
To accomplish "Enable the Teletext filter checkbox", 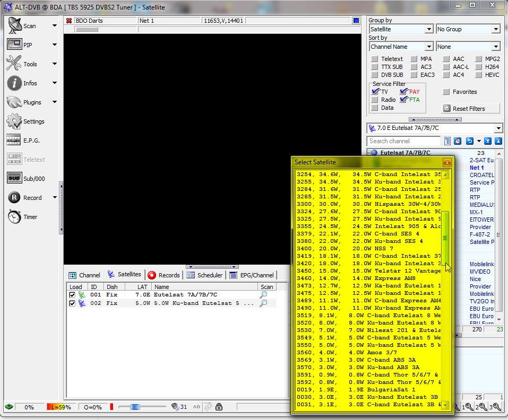I will point(375,59).
